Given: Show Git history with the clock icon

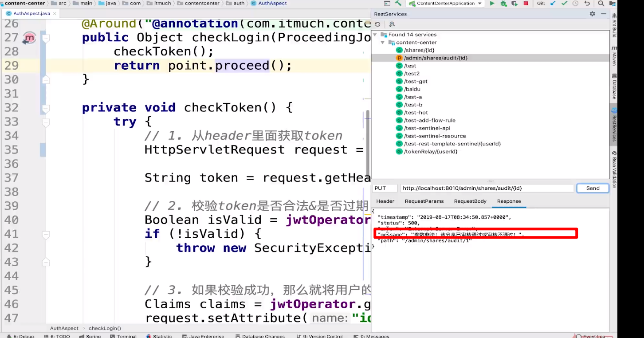Looking at the screenshot, I should [x=575, y=3].
